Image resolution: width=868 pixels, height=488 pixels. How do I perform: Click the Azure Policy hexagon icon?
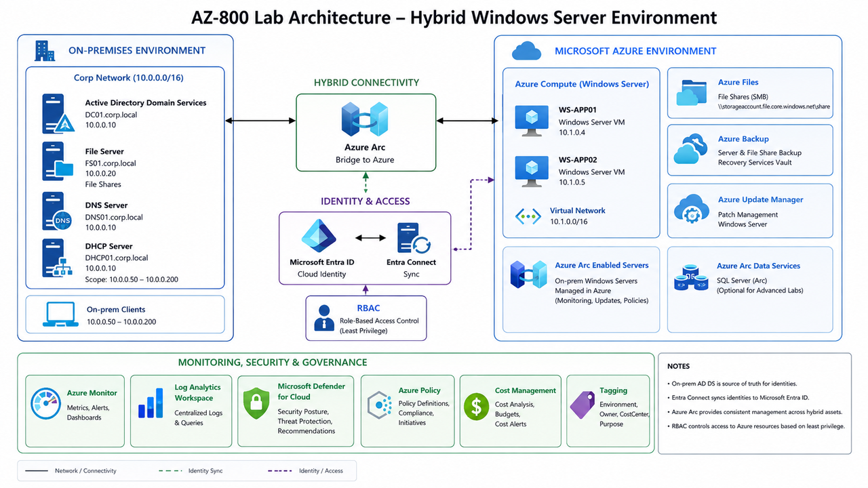(x=380, y=405)
